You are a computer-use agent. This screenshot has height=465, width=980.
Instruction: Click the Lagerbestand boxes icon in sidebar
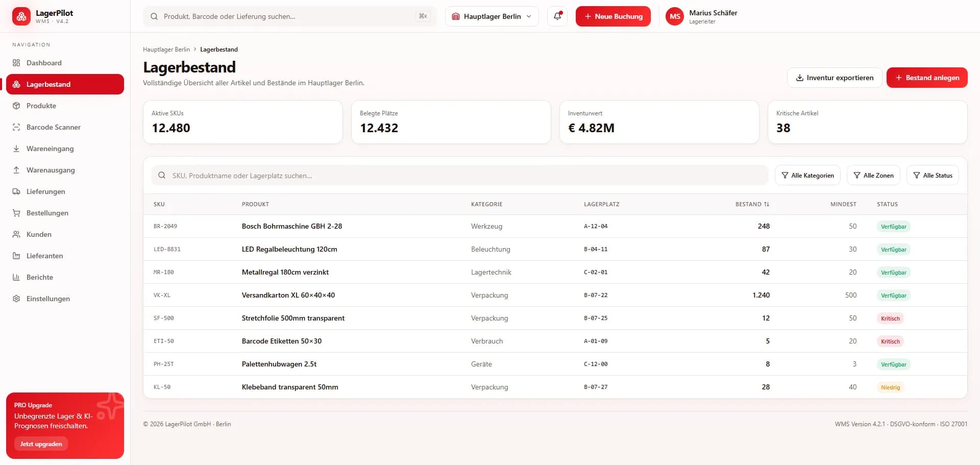(16, 84)
